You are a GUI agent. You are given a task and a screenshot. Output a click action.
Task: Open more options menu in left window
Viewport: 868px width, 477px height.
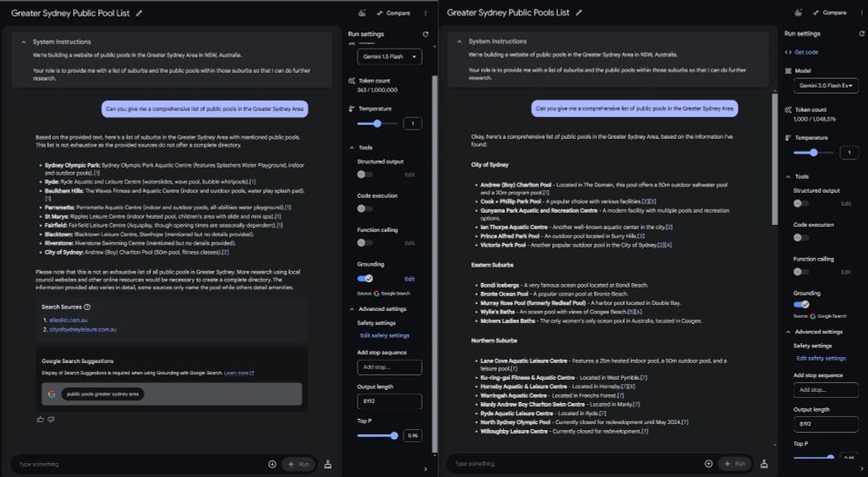click(425, 13)
